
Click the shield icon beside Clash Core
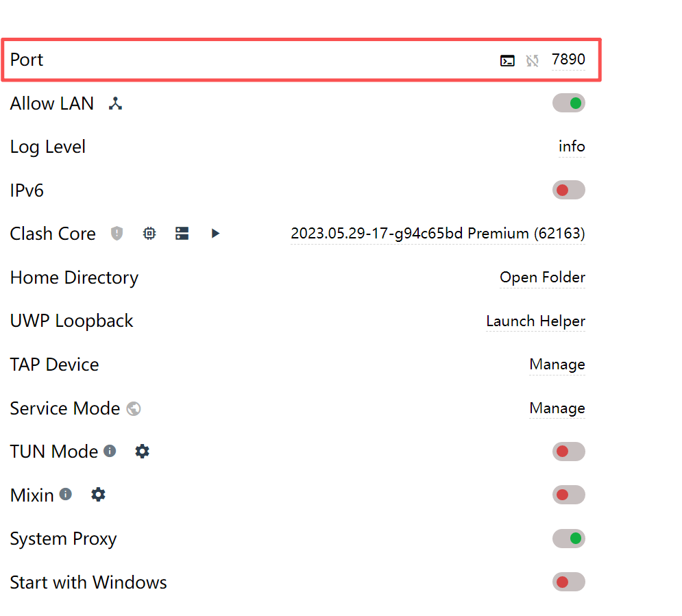(x=117, y=234)
